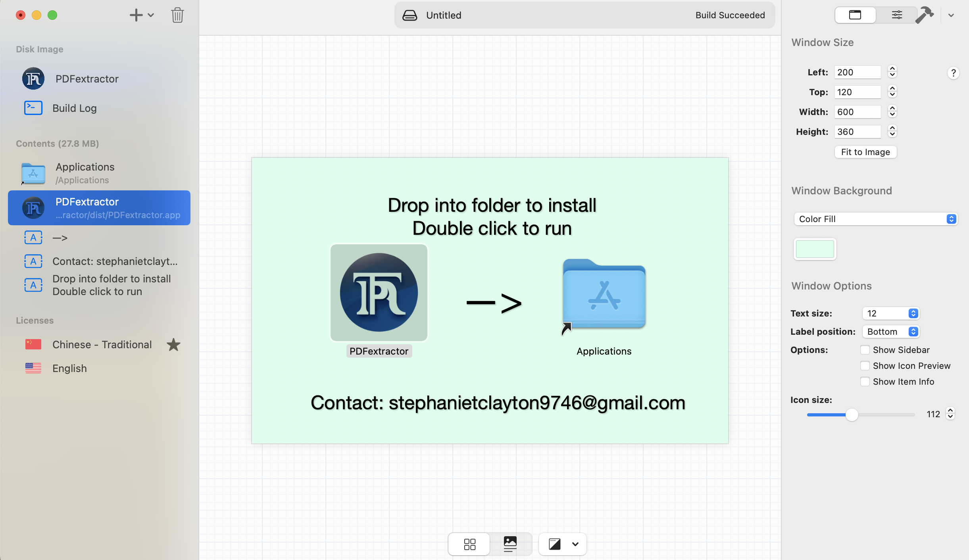Click the Width input field
Image resolution: width=969 pixels, height=560 pixels.
[x=857, y=112]
